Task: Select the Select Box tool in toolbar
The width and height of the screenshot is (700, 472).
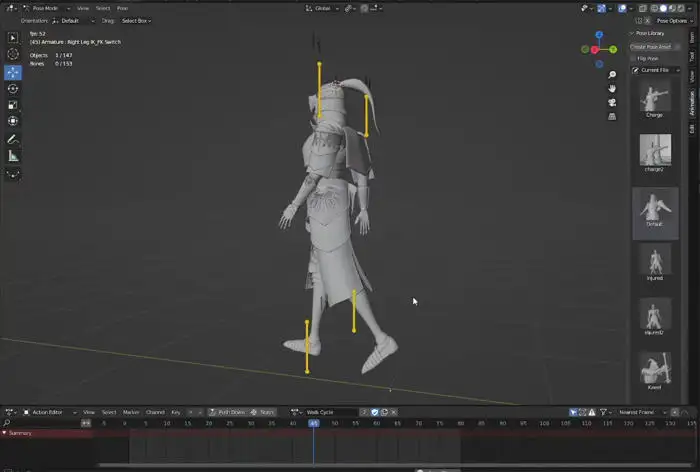Action: pos(13,38)
